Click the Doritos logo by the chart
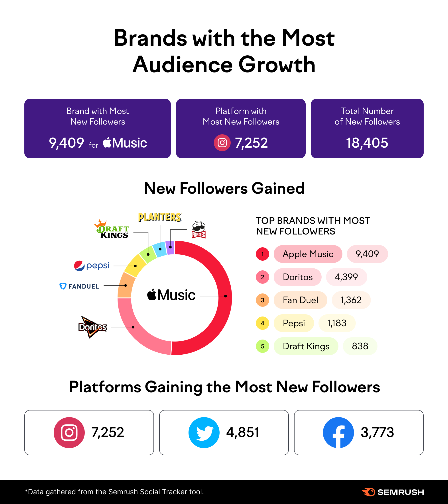The width and height of the screenshot is (448, 504). click(x=92, y=327)
